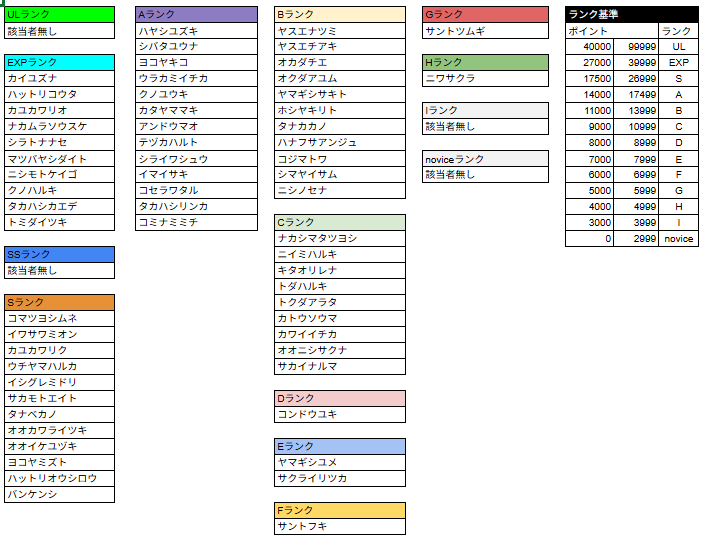720x548 pixels.
Task: Select the green ULランク header cell
Action: [x=60, y=15]
